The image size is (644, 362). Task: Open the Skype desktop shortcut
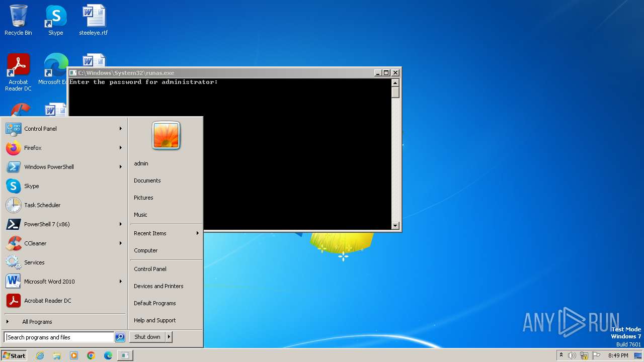pyautogui.click(x=55, y=20)
